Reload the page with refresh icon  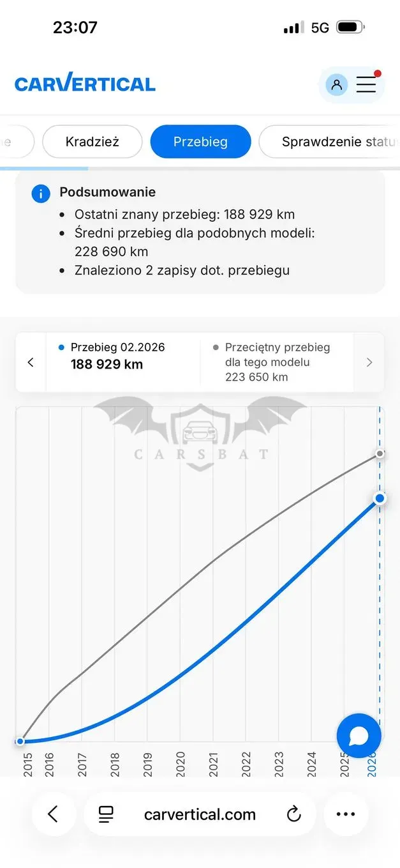point(293,814)
